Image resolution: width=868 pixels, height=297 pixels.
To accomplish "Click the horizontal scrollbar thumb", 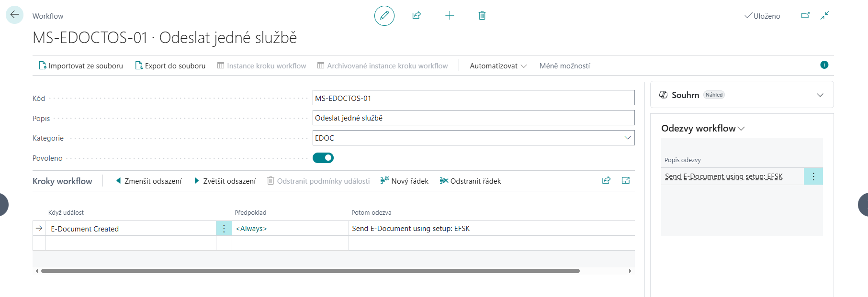I will [x=310, y=271].
